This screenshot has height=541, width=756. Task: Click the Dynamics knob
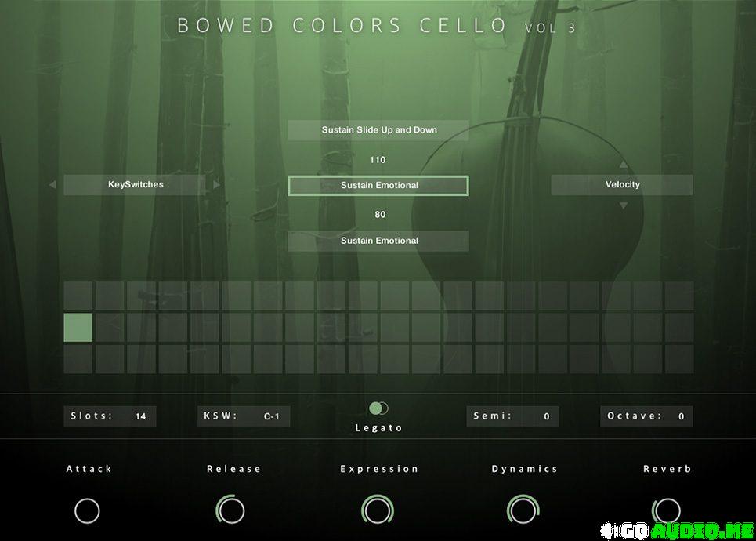(x=523, y=510)
